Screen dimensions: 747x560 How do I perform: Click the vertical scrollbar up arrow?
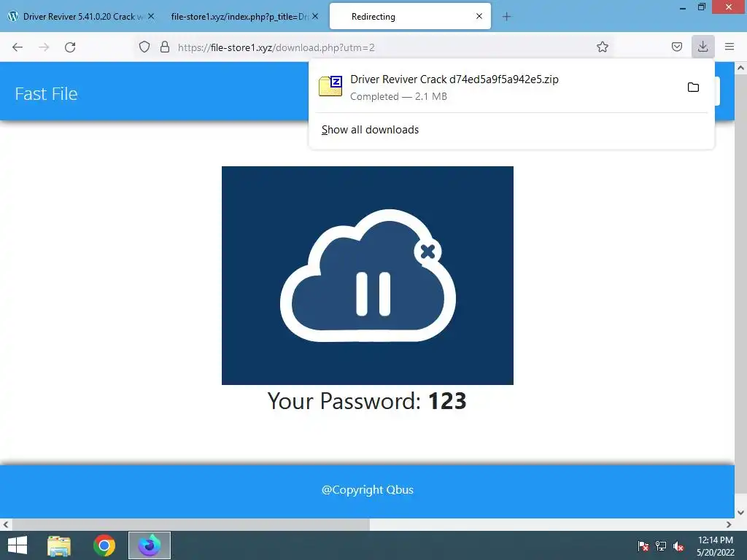coord(740,68)
